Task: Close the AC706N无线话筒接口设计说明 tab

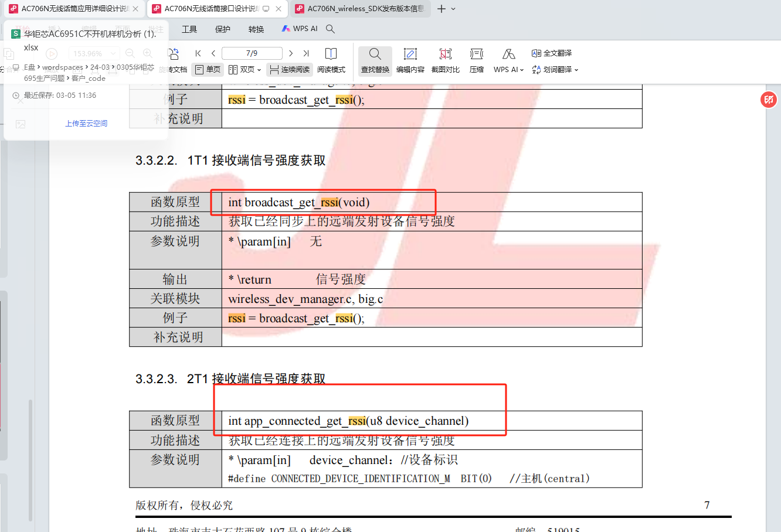Action: 279,9
